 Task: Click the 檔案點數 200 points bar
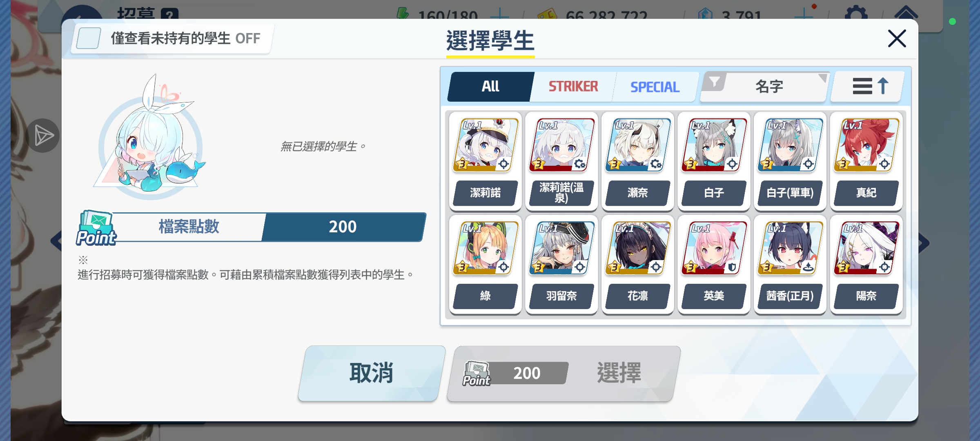click(x=252, y=227)
